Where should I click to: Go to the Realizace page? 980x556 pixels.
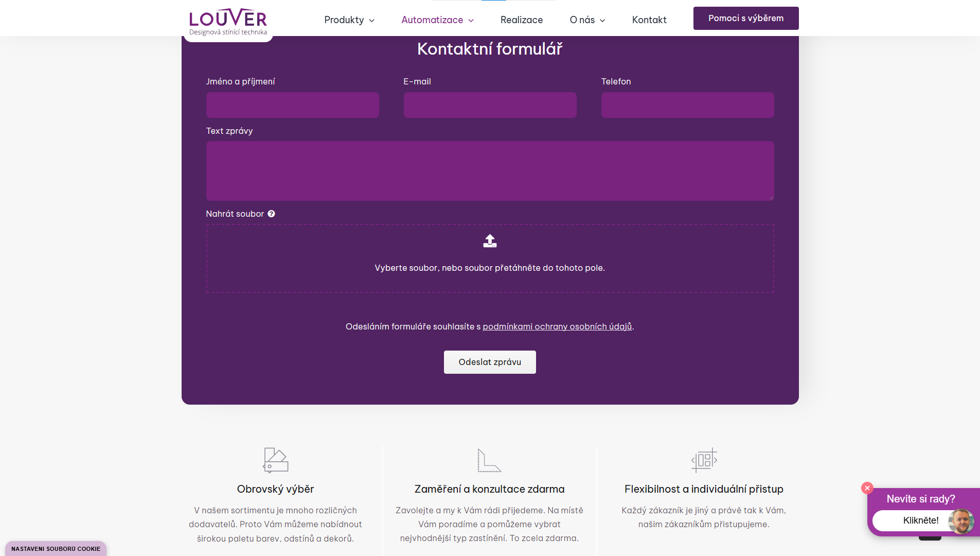tap(522, 20)
